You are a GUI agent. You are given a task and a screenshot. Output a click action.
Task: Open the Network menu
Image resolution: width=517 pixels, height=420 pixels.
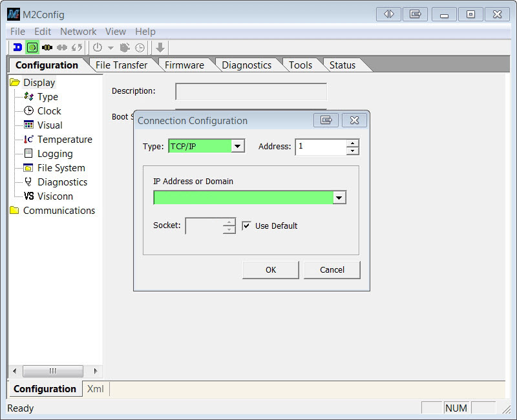point(78,31)
